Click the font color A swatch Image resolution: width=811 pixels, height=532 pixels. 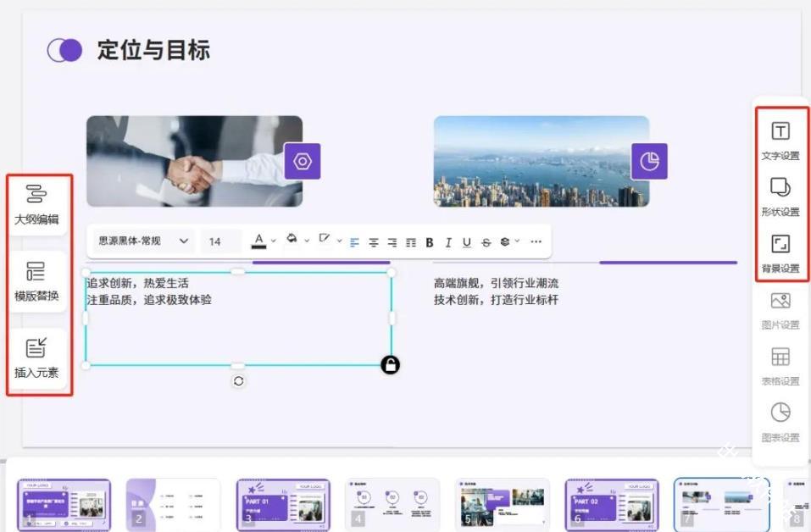click(259, 241)
